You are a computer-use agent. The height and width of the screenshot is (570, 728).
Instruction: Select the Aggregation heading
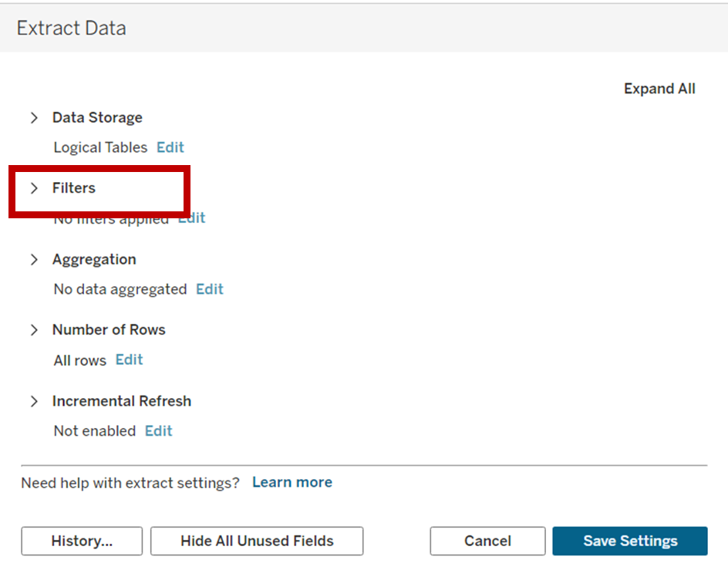point(94,260)
